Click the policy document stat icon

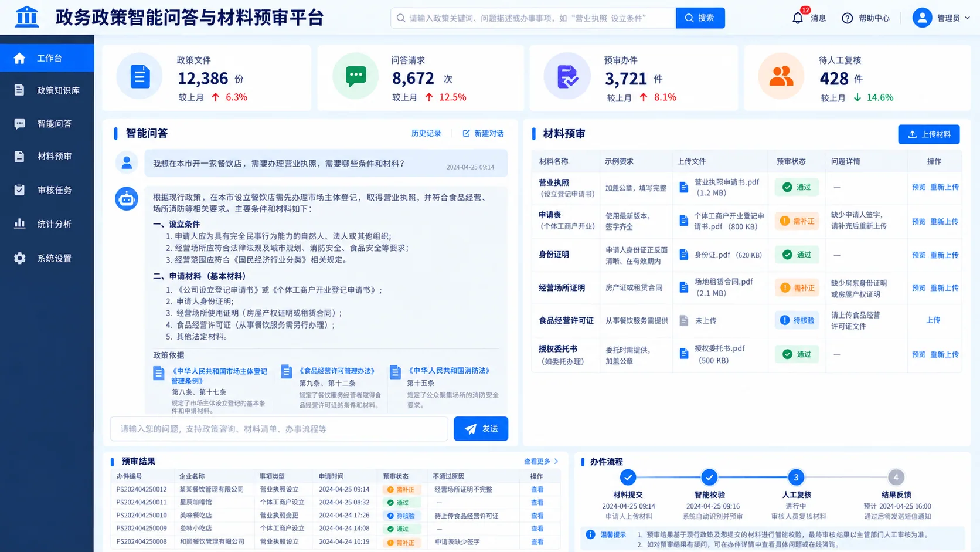[x=139, y=76]
